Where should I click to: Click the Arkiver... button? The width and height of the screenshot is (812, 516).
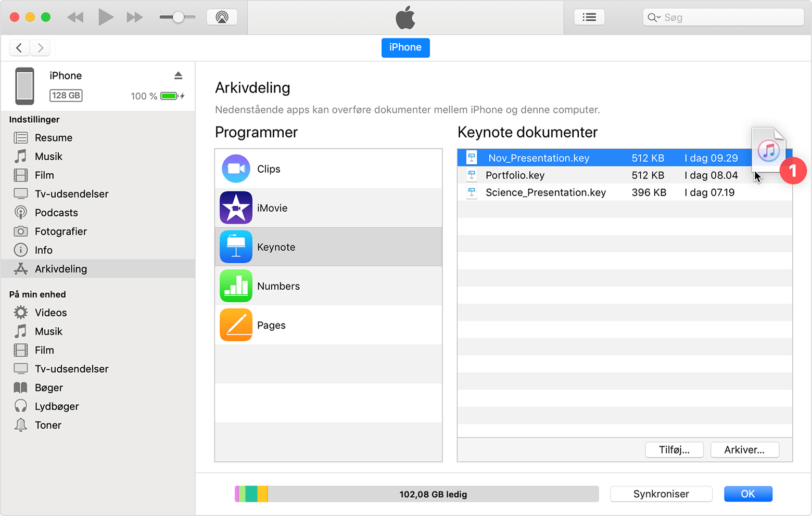click(x=744, y=450)
